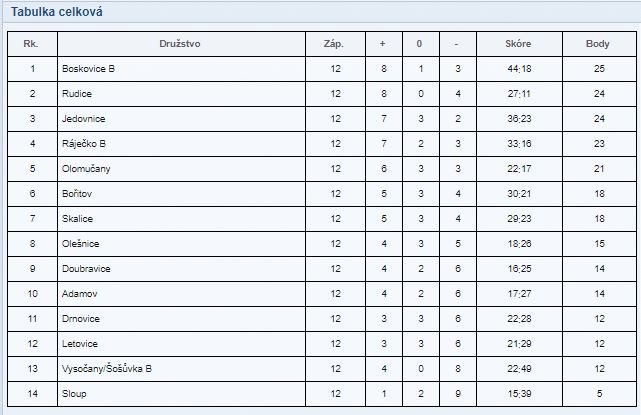Screen dimensions: 641x415
Task: Open the Ráječko B team
Action: click(84, 144)
